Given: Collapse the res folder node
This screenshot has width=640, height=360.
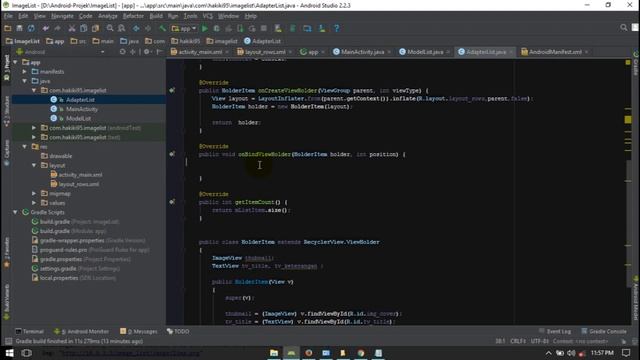Looking at the screenshot, I should (x=25, y=147).
